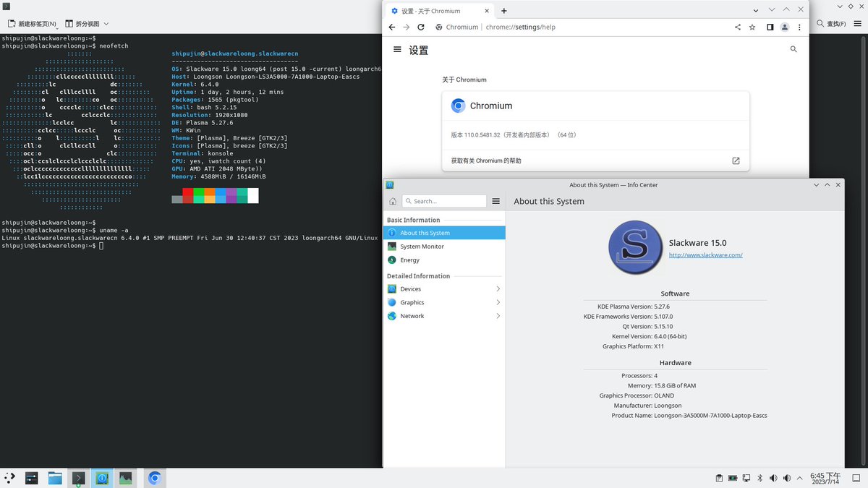Open System Settings from taskbar
This screenshot has width=868, height=488.
(32, 478)
